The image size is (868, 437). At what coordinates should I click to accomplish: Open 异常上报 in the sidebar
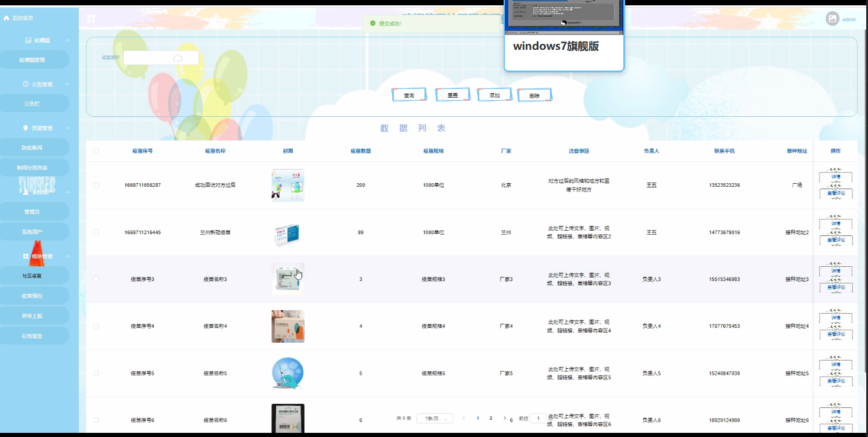34,316
